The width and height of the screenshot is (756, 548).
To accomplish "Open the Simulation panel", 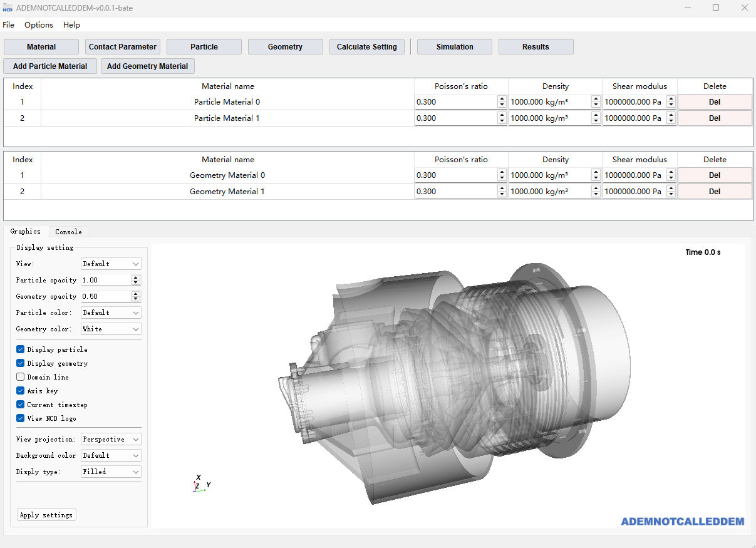I will tap(454, 46).
